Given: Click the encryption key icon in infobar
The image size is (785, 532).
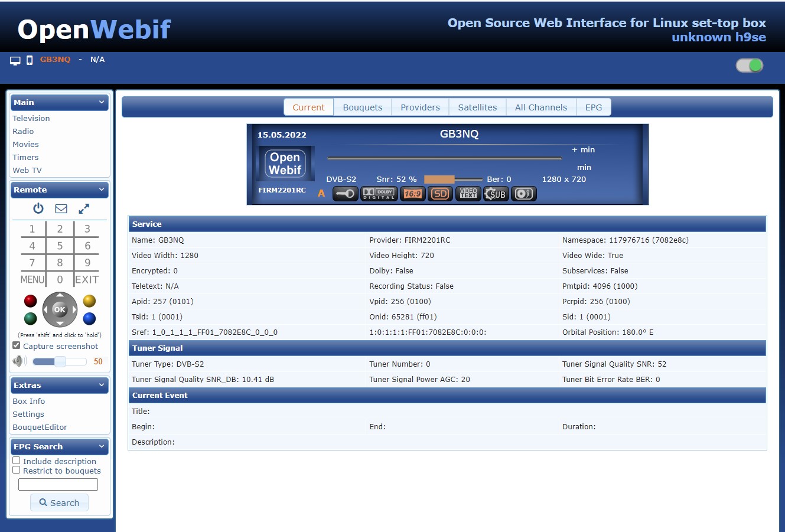Looking at the screenshot, I should pyautogui.click(x=346, y=194).
